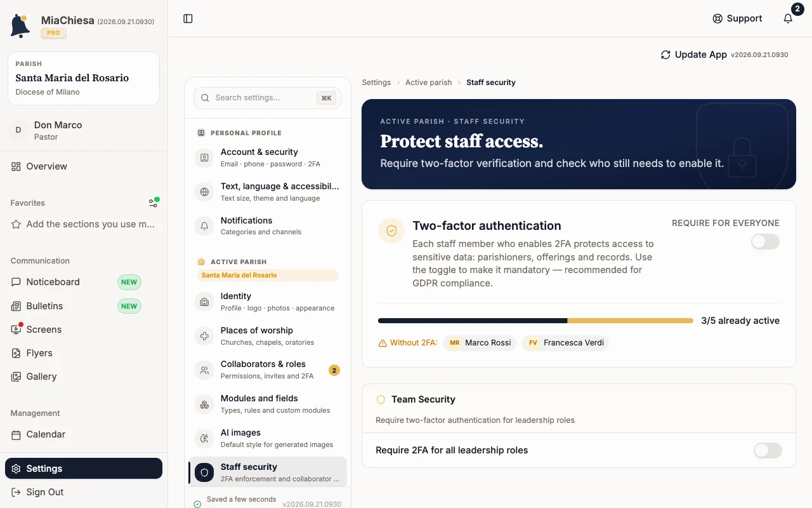Open the Don Marco user profile menu

(84, 130)
